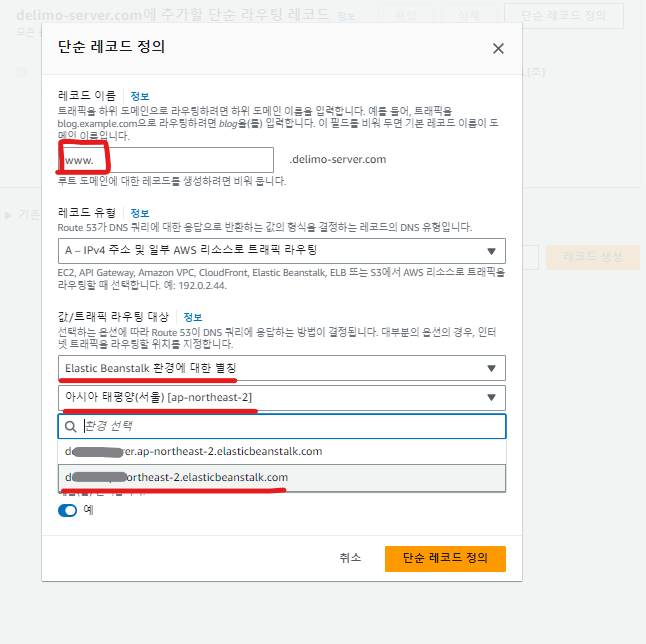
Task: Click the background 레코드 생성 button
Action: click(592, 257)
